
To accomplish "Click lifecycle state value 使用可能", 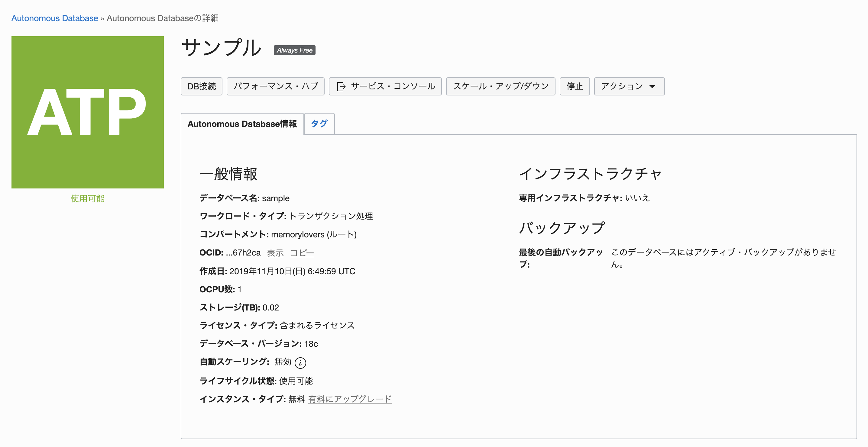I will [x=296, y=381].
